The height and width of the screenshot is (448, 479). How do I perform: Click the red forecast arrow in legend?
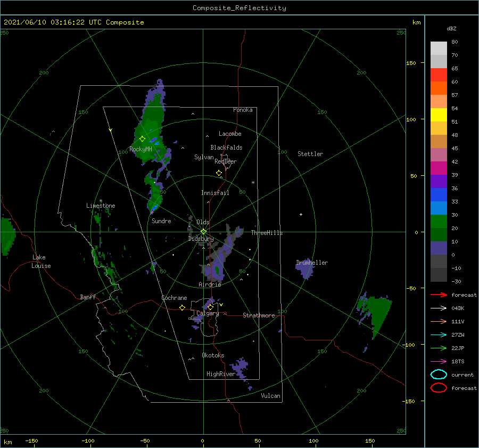tap(439, 295)
